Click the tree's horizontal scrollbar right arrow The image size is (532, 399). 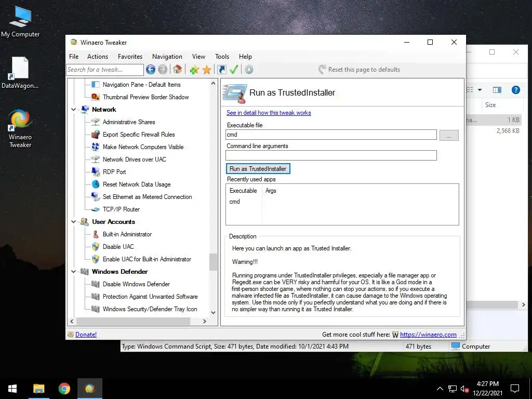coord(204,321)
